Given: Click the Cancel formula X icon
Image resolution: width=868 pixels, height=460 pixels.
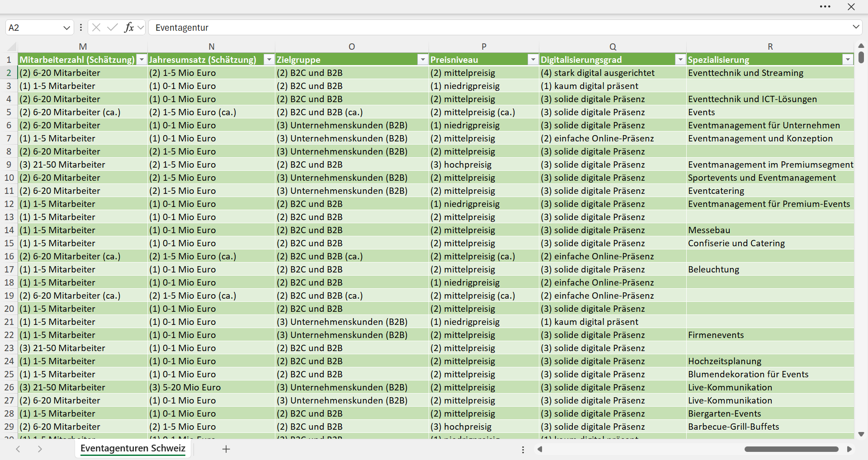Looking at the screenshot, I should pyautogui.click(x=96, y=28).
